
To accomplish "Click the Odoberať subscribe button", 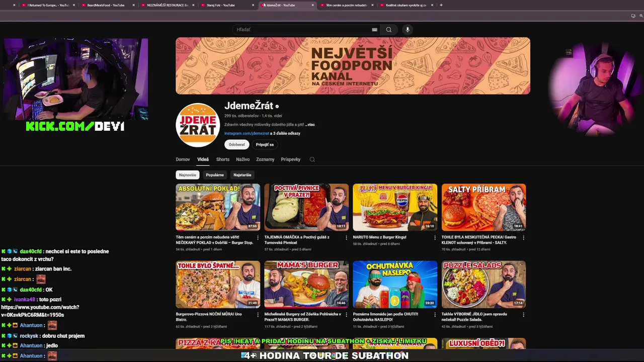I will tap(236, 145).
